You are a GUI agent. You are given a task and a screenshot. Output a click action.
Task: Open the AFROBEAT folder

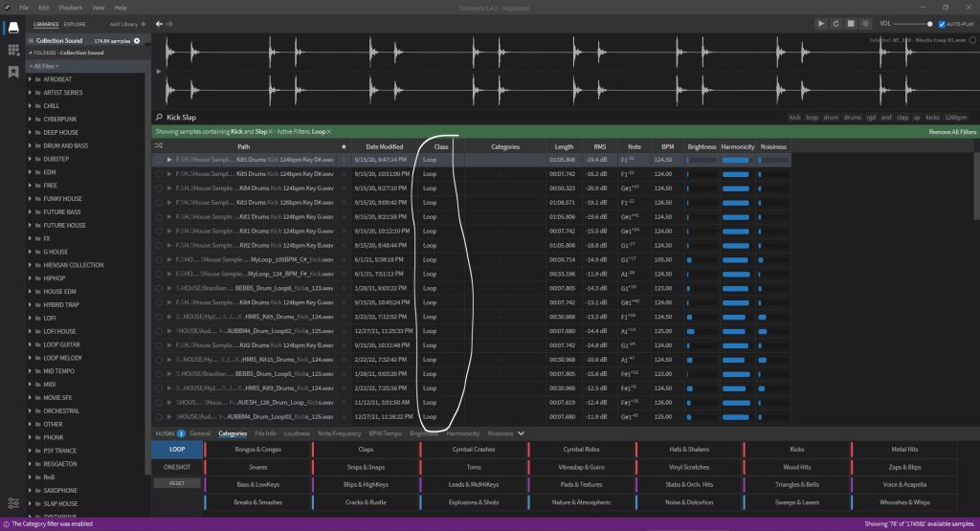[x=57, y=79]
